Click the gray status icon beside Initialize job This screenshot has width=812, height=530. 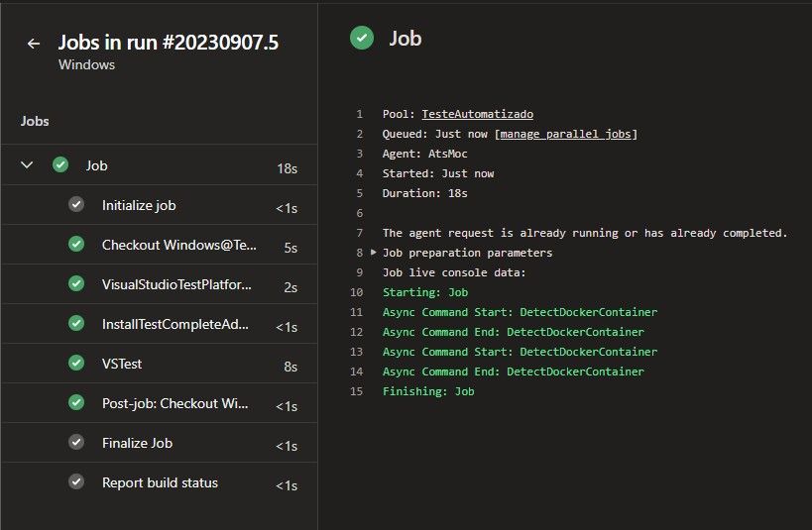pyautogui.click(x=76, y=205)
